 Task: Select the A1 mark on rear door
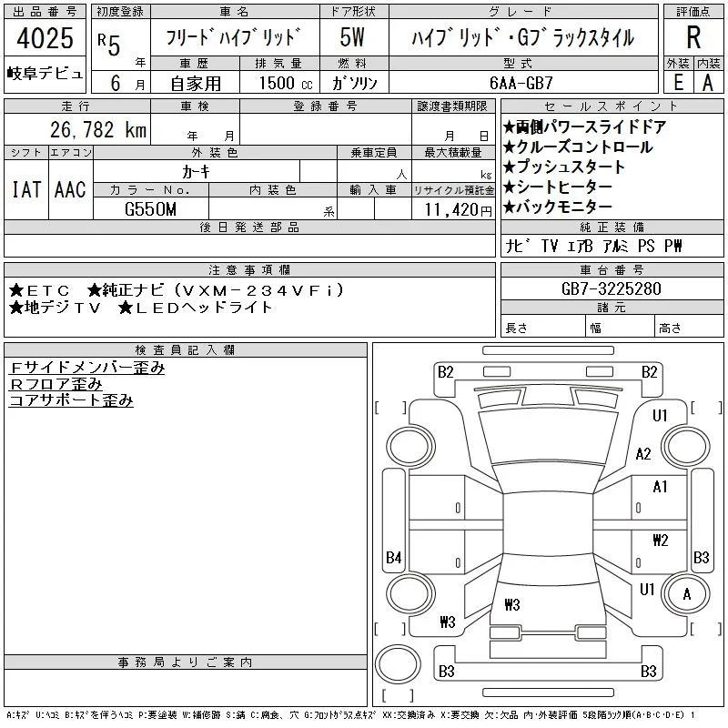[x=661, y=487]
